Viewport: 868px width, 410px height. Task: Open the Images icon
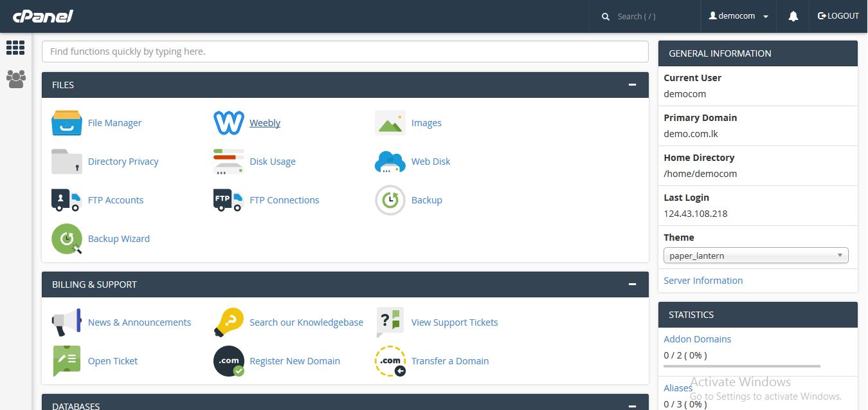point(390,123)
